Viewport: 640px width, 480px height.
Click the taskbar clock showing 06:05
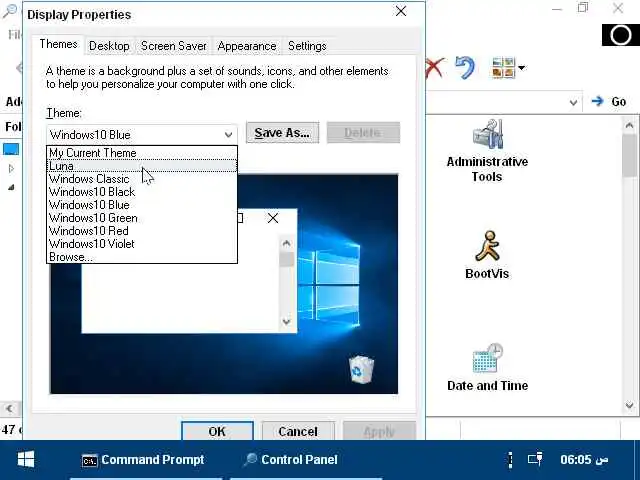584,460
